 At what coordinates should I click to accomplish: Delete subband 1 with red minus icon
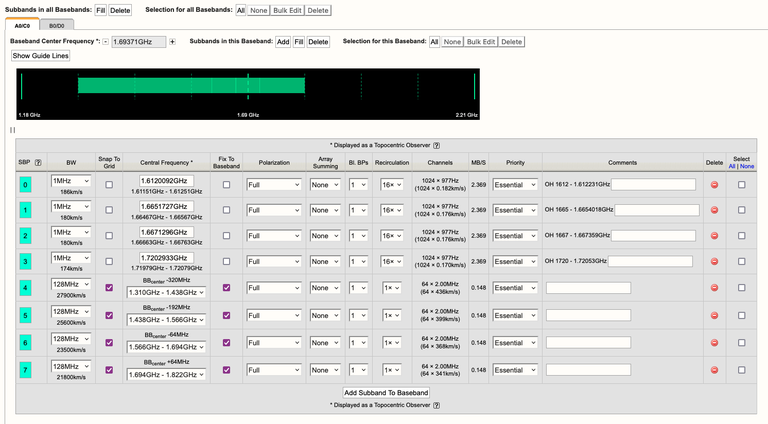714,210
